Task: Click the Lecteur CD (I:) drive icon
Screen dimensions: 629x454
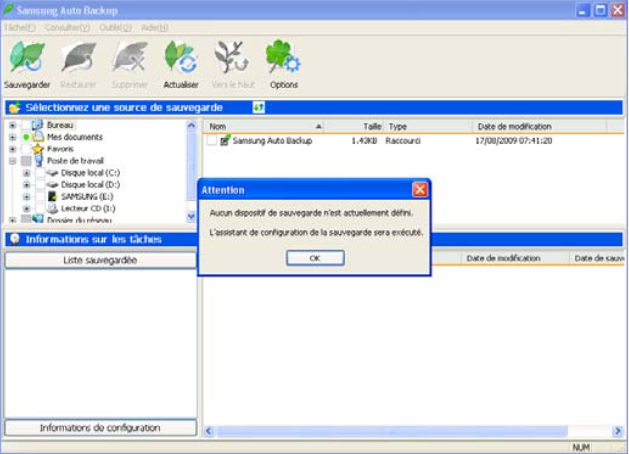Action: [x=53, y=208]
